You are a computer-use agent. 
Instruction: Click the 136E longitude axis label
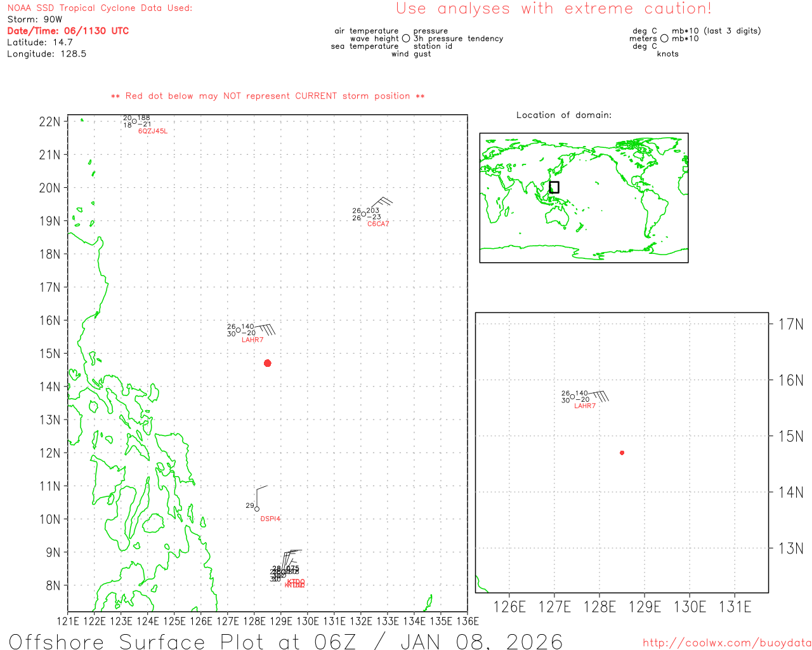click(x=468, y=621)
